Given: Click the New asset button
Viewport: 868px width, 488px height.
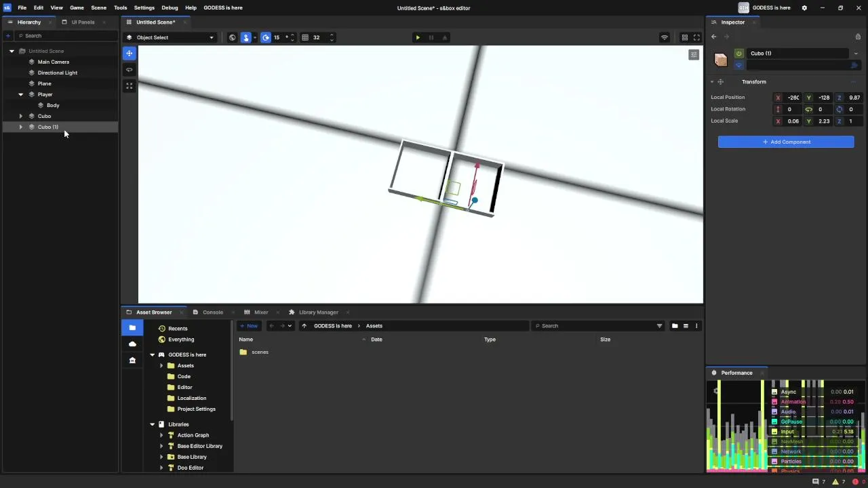Looking at the screenshot, I should pos(248,326).
